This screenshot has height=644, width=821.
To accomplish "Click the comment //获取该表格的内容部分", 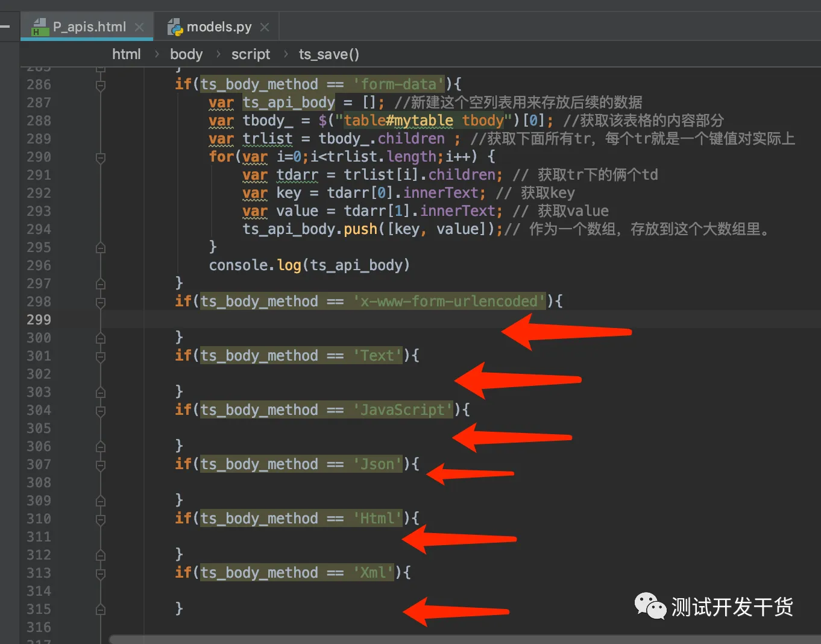I will 644,121.
